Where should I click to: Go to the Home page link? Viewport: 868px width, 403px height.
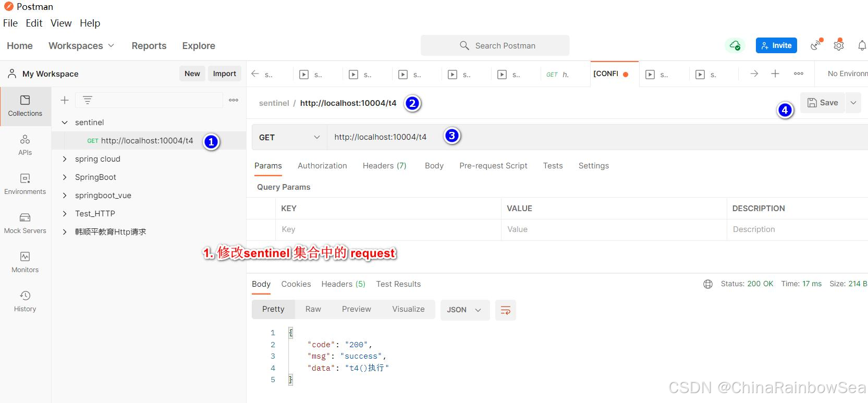20,46
